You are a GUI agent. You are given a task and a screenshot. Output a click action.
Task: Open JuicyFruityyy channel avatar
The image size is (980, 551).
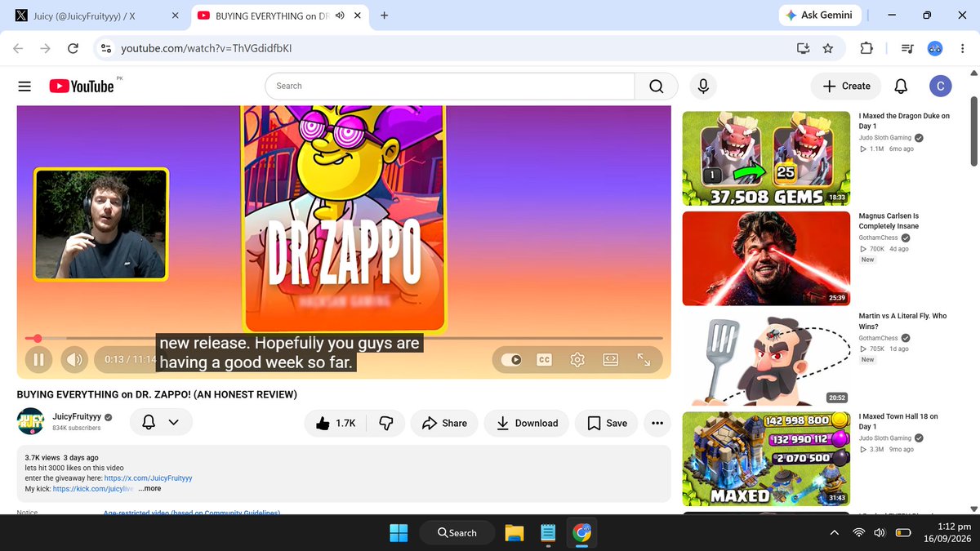point(30,421)
